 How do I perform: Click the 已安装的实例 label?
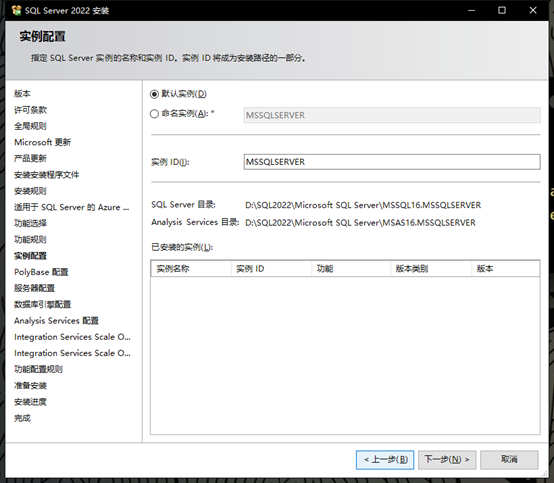coord(182,247)
